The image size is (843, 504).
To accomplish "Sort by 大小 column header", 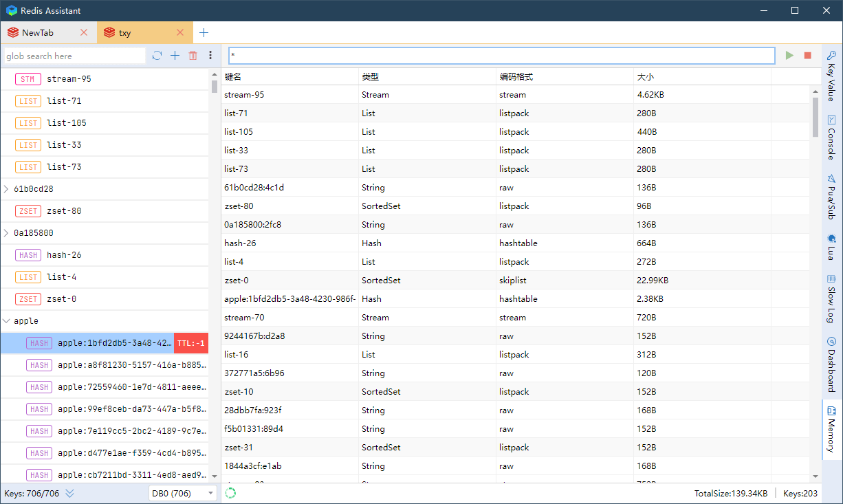I will tap(702, 77).
